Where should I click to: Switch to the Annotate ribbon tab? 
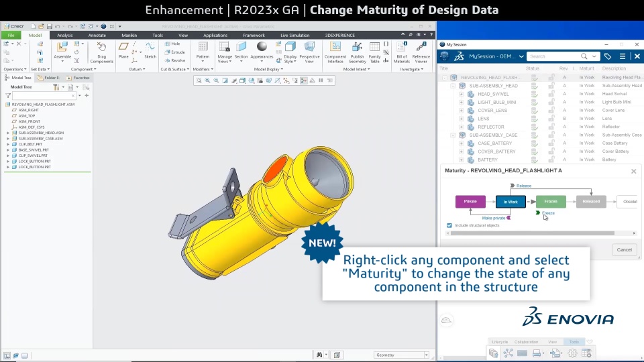point(97,36)
